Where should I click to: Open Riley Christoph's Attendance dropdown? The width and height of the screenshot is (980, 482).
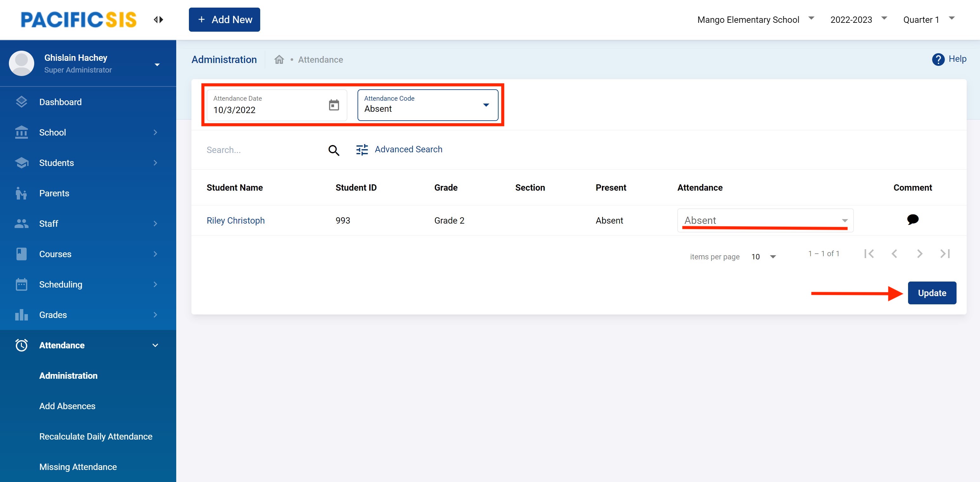tap(765, 220)
